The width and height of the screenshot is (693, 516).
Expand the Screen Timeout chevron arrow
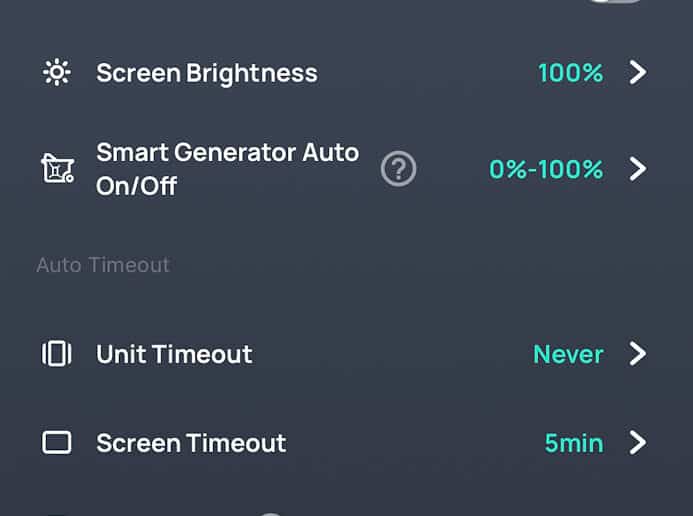(638, 443)
